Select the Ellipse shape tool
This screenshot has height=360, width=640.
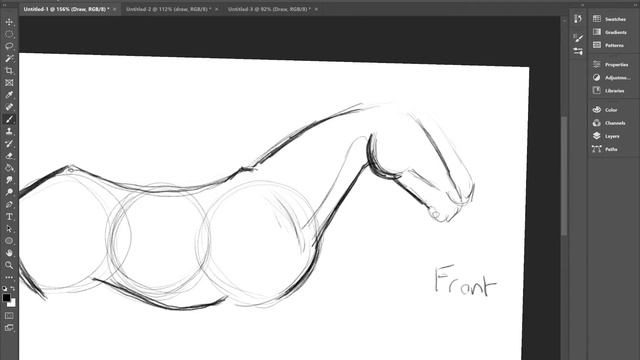9,241
